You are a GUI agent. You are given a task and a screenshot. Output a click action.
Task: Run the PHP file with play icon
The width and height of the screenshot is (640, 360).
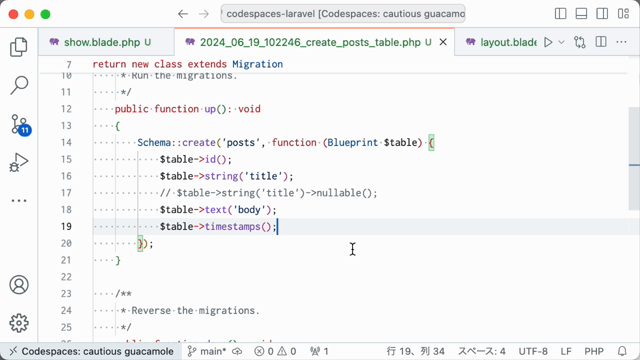pos(549,42)
